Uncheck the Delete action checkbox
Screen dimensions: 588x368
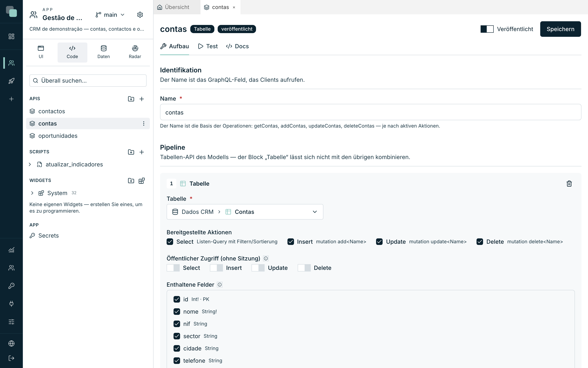coord(480,242)
